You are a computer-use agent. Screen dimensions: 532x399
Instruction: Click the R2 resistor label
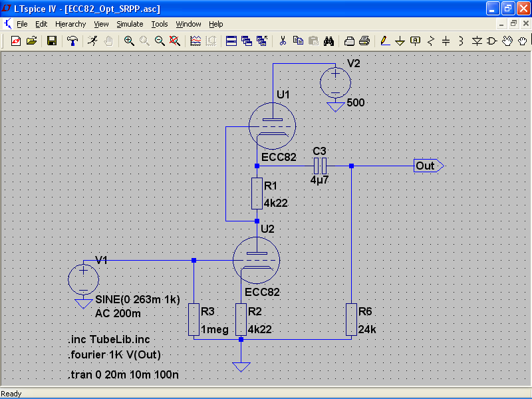coord(255,311)
